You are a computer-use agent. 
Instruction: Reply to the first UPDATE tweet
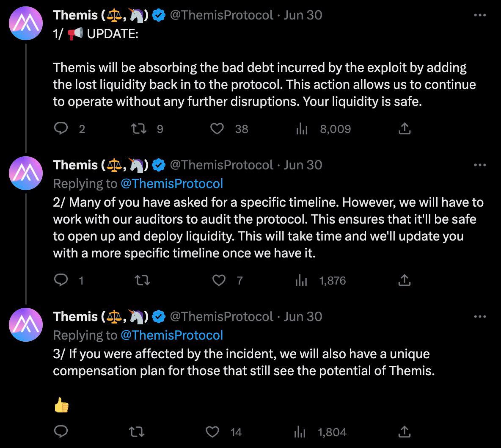click(x=61, y=129)
